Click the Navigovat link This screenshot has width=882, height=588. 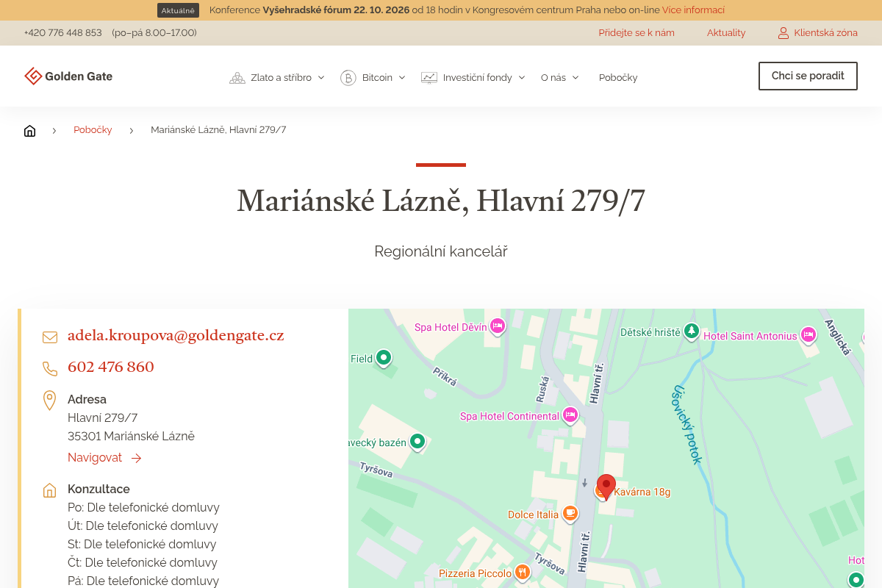pos(95,458)
